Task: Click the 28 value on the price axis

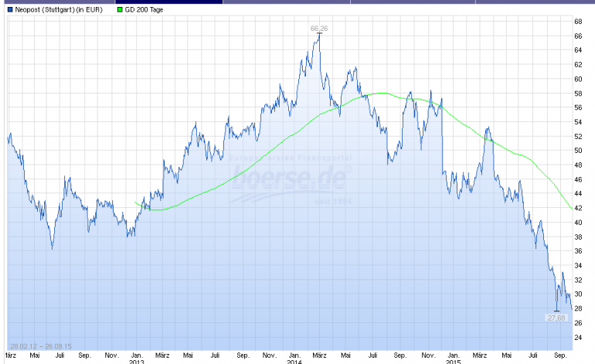Action: pyautogui.click(x=578, y=308)
